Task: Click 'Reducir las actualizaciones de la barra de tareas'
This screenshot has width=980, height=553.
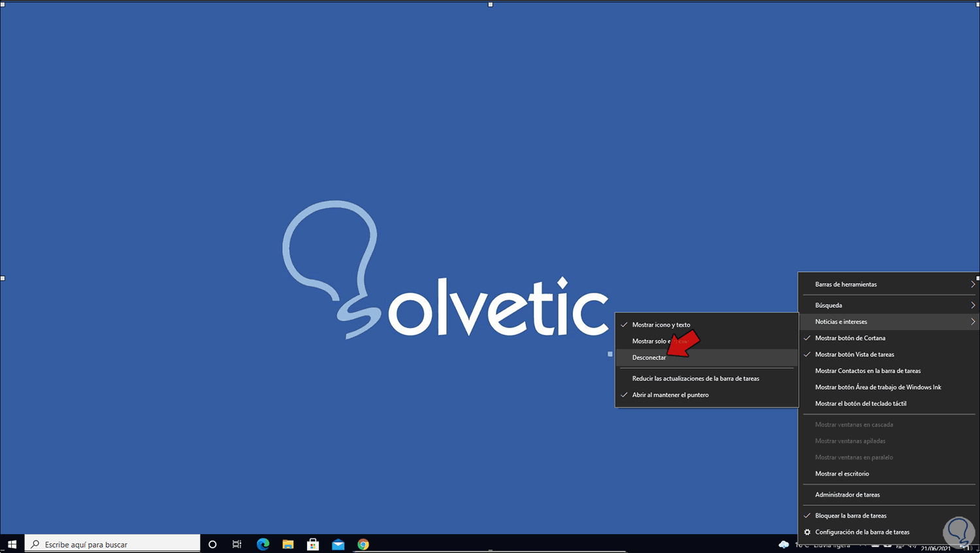Action: tap(707, 378)
